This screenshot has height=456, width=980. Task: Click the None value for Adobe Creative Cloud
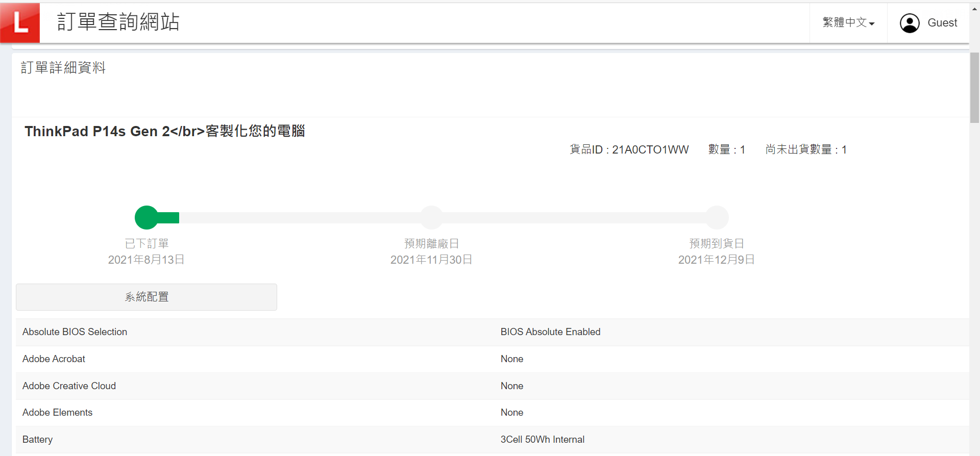pyautogui.click(x=512, y=386)
